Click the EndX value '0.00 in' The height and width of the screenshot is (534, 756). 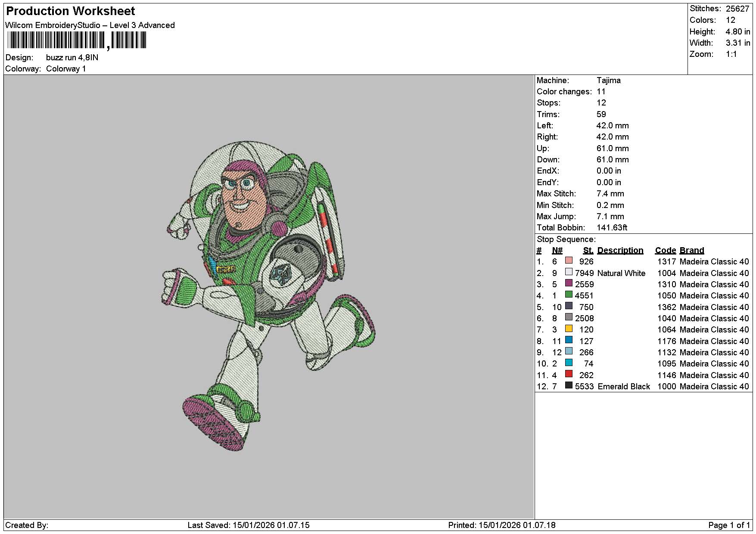click(609, 171)
